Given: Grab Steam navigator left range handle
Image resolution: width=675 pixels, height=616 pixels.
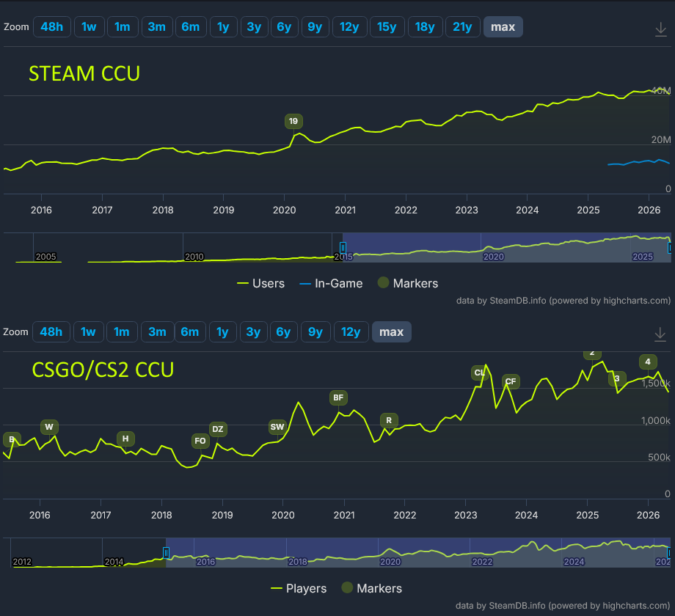Looking at the screenshot, I should point(343,248).
